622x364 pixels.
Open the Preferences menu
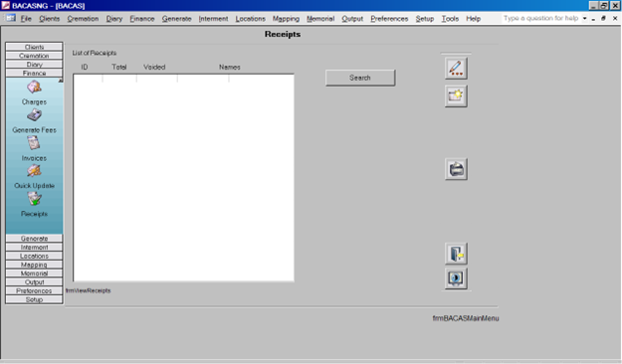pos(389,19)
